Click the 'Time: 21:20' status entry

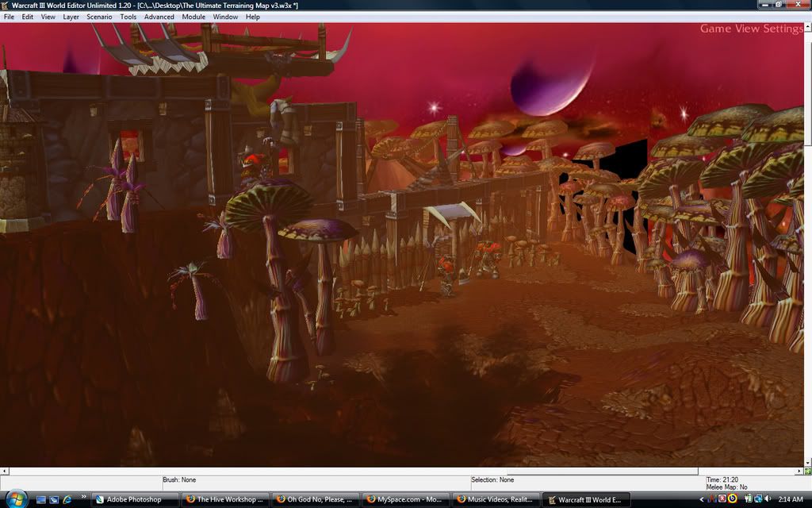coord(722,480)
